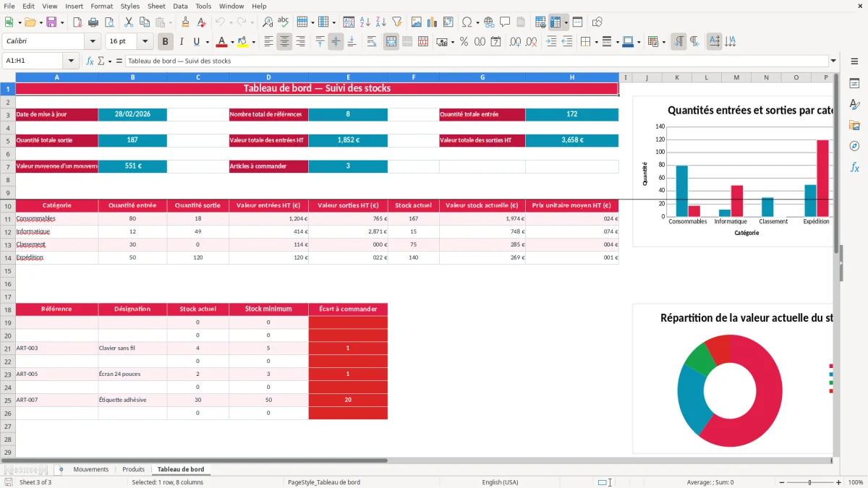The image size is (868, 488).
Task: Insert special character omega icon
Action: [467, 22]
